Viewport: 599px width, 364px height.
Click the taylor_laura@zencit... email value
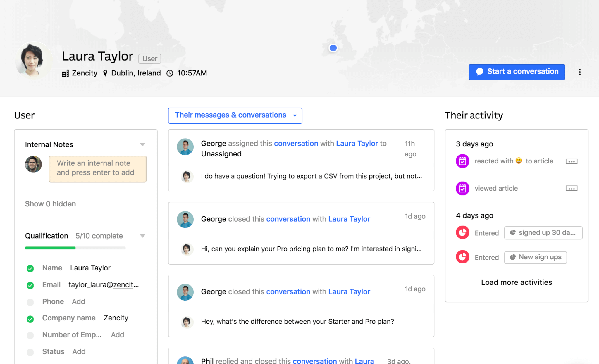pos(104,285)
